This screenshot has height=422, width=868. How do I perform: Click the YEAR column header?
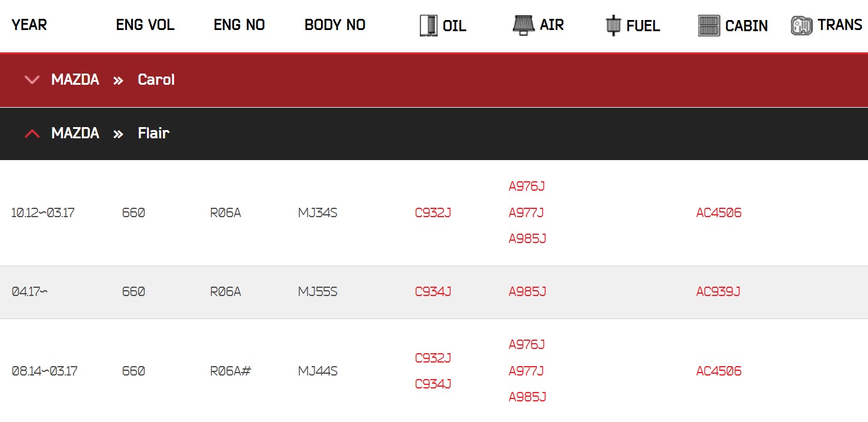click(x=29, y=25)
